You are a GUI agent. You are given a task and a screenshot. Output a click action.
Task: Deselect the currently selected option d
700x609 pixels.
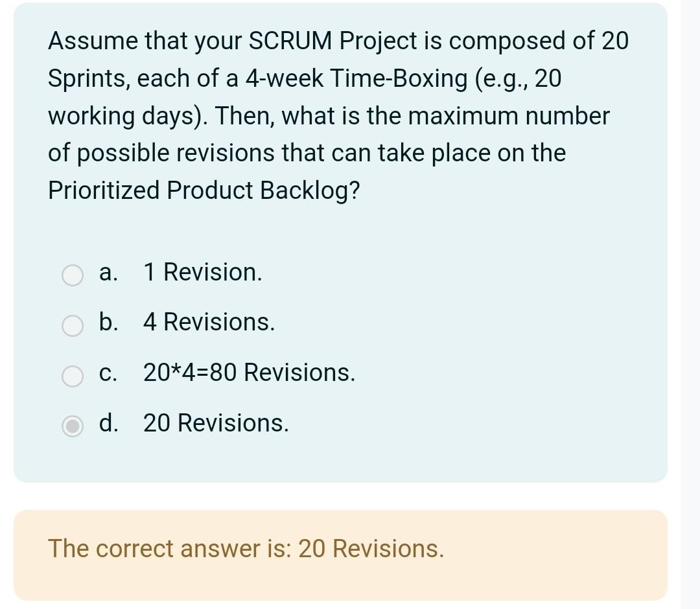pos(73,427)
